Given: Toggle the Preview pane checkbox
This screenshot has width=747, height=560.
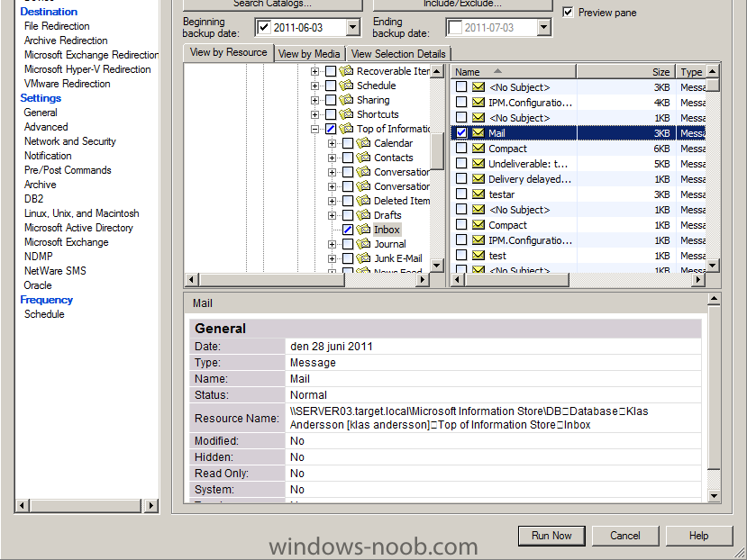Looking at the screenshot, I should tap(568, 12).
